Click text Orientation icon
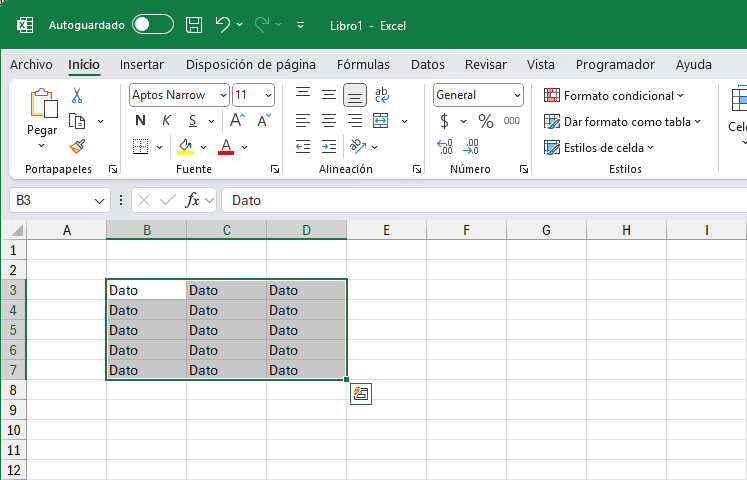The image size is (747, 480). [x=358, y=147]
